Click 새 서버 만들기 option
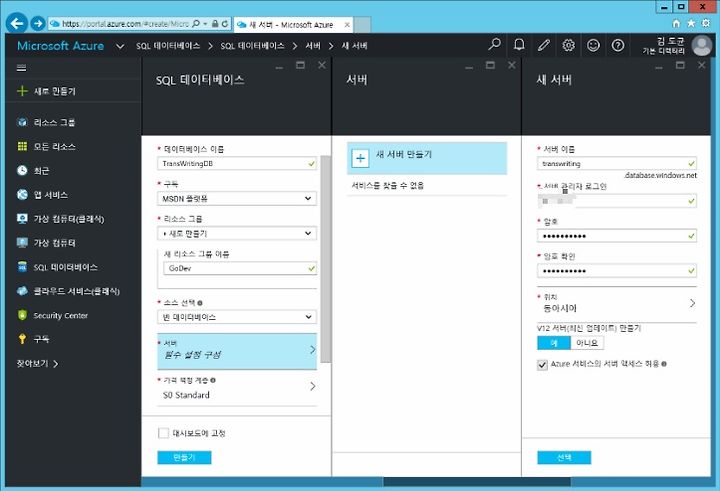Image resolution: width=720 pixels, height=491 pixels. 427,158
